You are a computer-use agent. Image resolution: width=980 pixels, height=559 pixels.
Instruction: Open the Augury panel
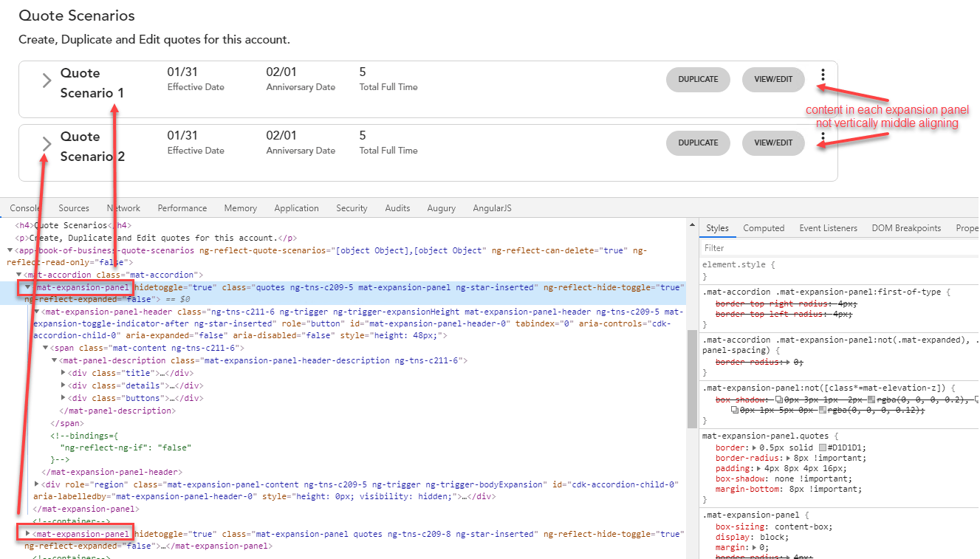click(x=441, y=208)
